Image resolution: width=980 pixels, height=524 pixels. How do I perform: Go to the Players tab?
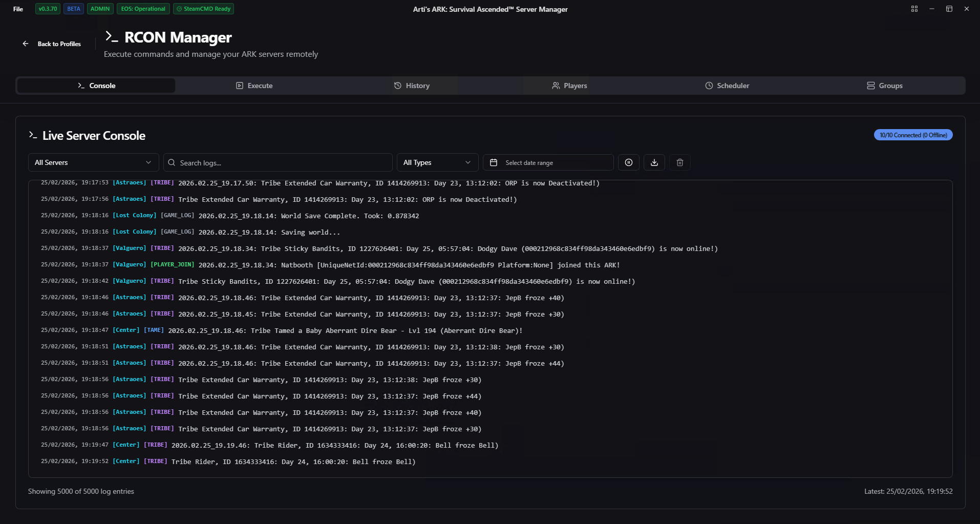pyautogui.click(x=569, y=86)
